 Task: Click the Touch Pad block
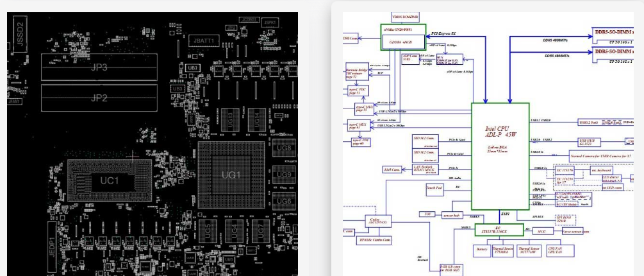[x=434, y=189]
